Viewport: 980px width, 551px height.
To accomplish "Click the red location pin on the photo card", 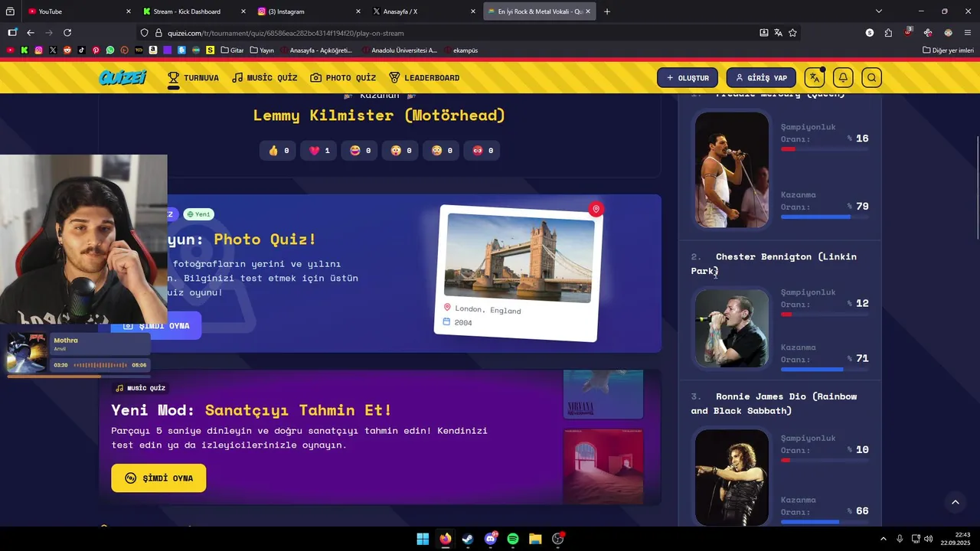I will (x=596, y=209).
